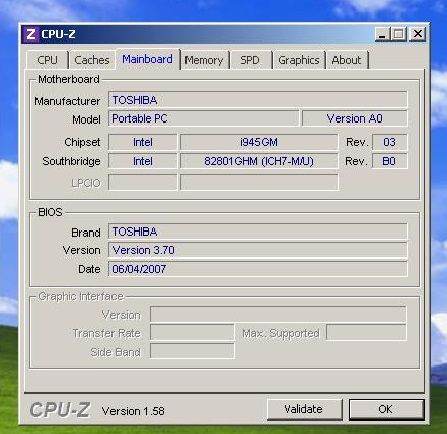Click the Validate button

point(303,409)
